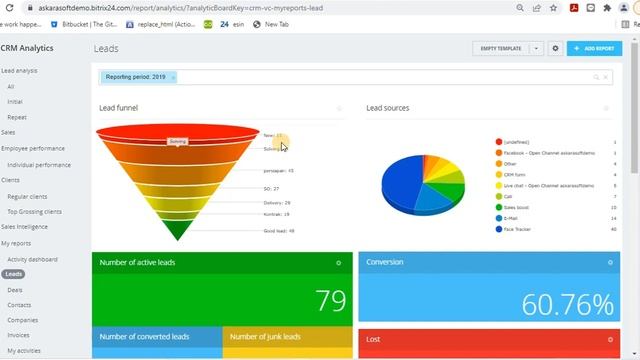Select Initial lead analysis item
This screenshot has width=640, height=360.
[15, 102]
